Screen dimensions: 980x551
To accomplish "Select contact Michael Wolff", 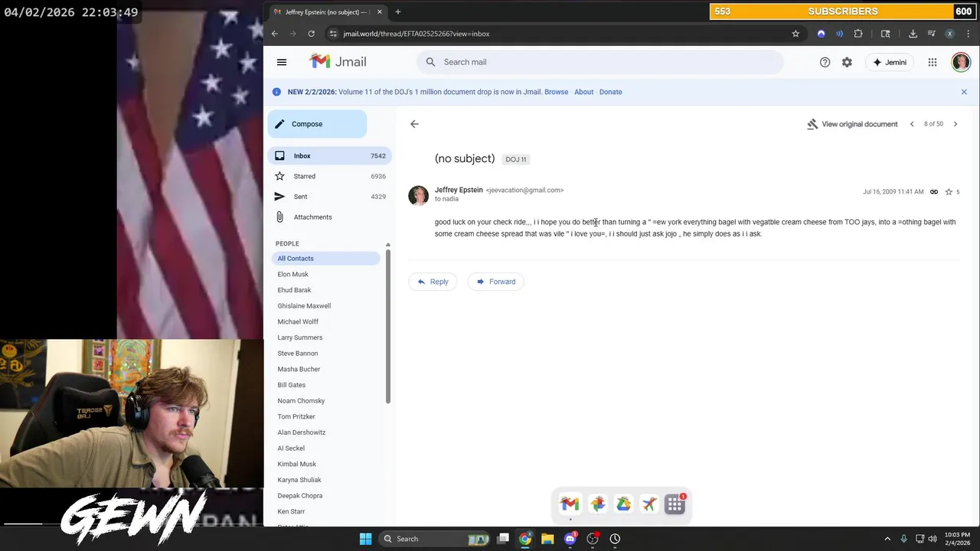I will point(298,321).
